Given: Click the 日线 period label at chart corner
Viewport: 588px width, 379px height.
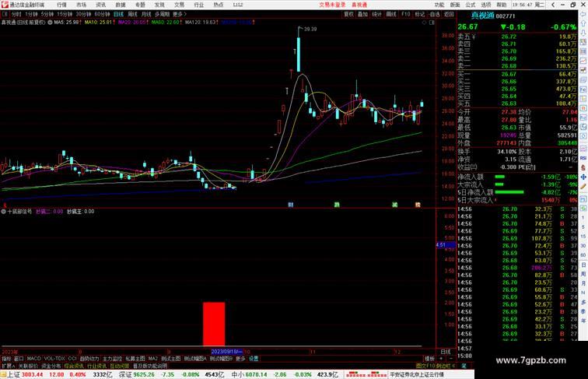Looking at the screenshot, I should 446,352.
